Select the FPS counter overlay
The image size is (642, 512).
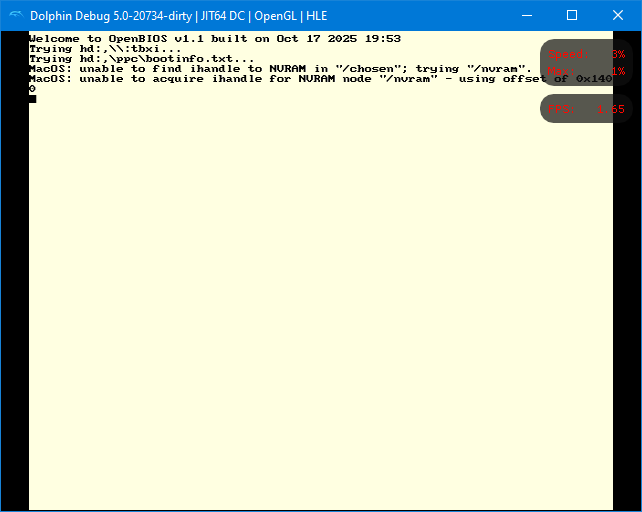586,109
